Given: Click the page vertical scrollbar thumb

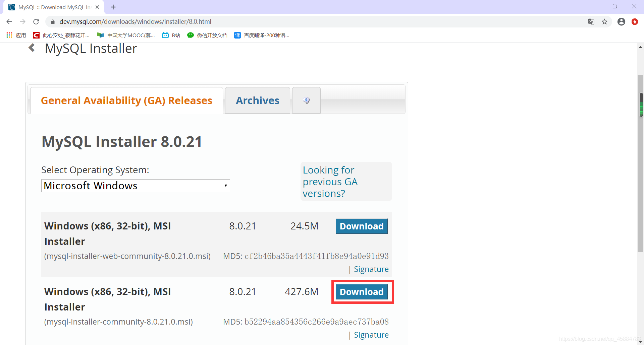Looking at the screenshot, I should [641, 163].
